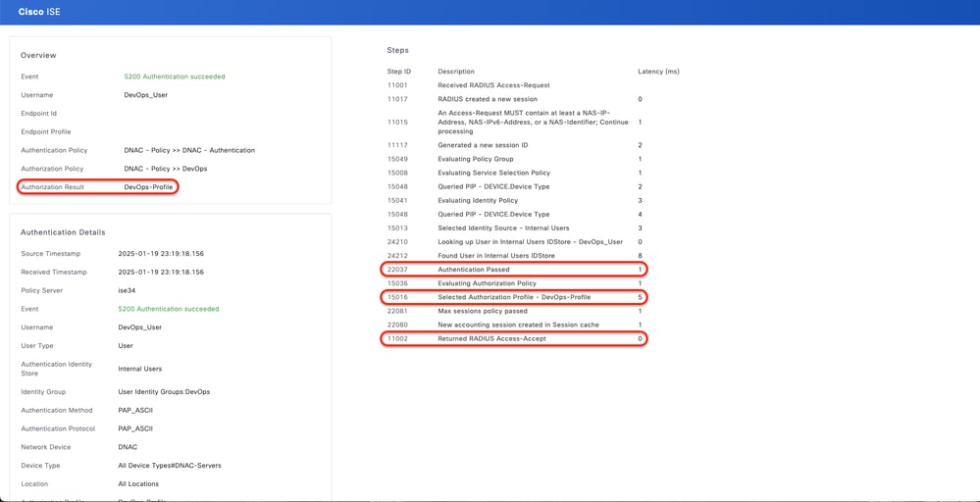Screen dimensions: 980x502
Task: Select Authentication Policy value 'DNAC - Policy >> DNAC - Authentication'
Action: 189,150
